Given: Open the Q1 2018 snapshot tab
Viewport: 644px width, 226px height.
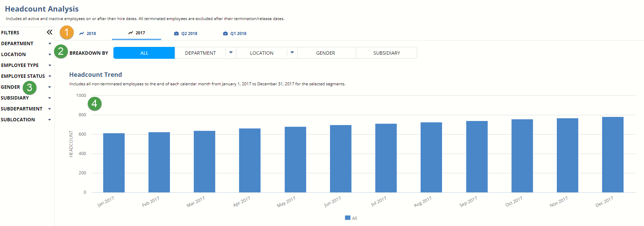Looking at the screenshot, I should [x=235, y=33].
